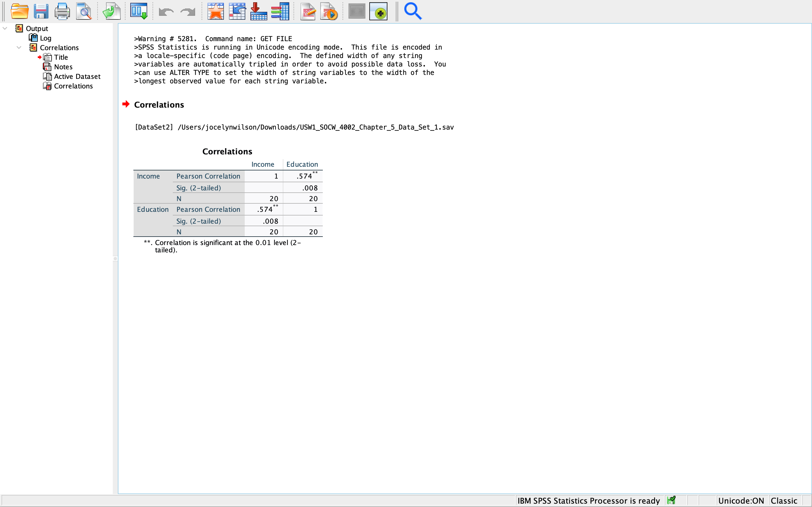The width and height of the screenshot is (812, 507).
Task: Click the blue Search magnifier icon
Action: tap(412, 11)
